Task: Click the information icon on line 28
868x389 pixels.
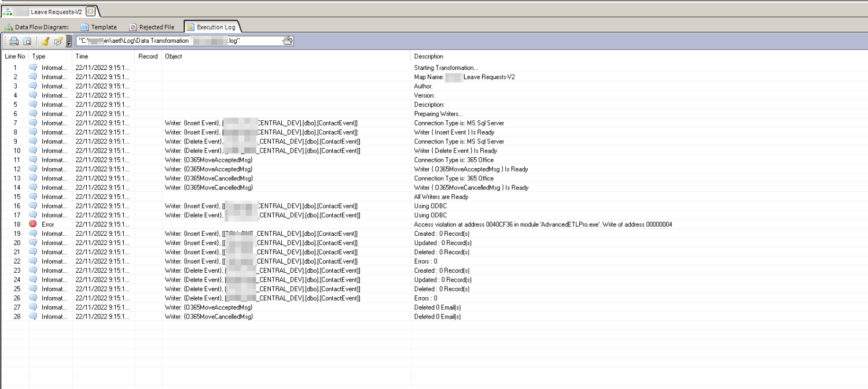Action: tap(34, 317)
